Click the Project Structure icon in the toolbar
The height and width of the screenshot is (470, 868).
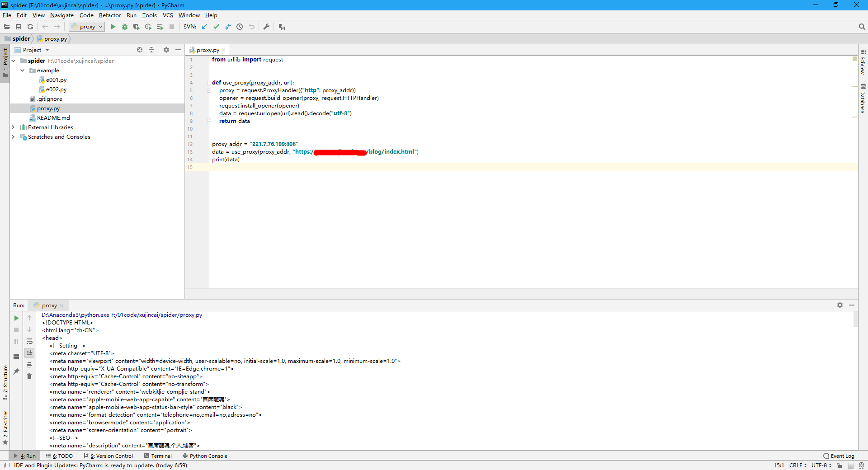pyautogui.click(x=281, y=27)
